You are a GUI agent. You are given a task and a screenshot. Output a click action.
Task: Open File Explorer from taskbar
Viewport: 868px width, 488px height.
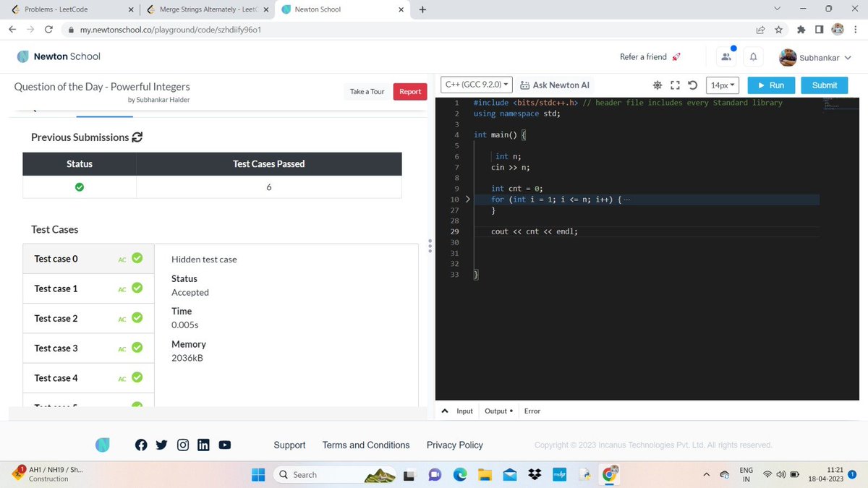[x=484, y=475]
